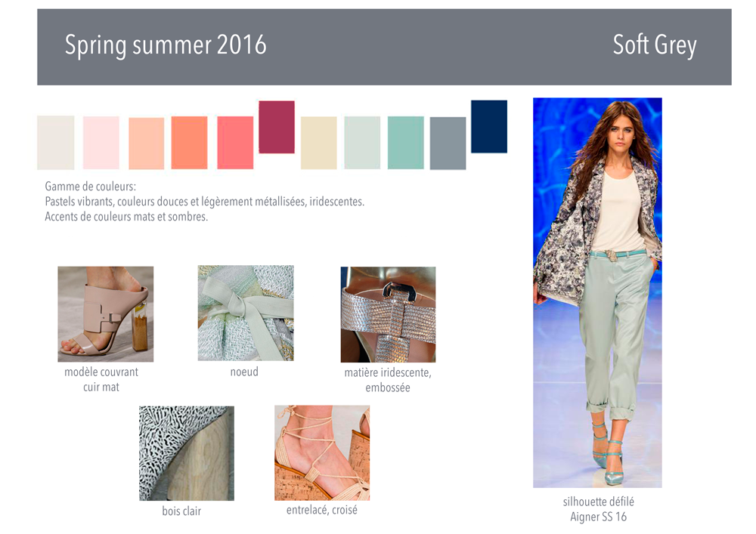This screenshot has height=534, width=756.
Task: Pick the beige cream color swatch
Action: (x=319, y=143)
